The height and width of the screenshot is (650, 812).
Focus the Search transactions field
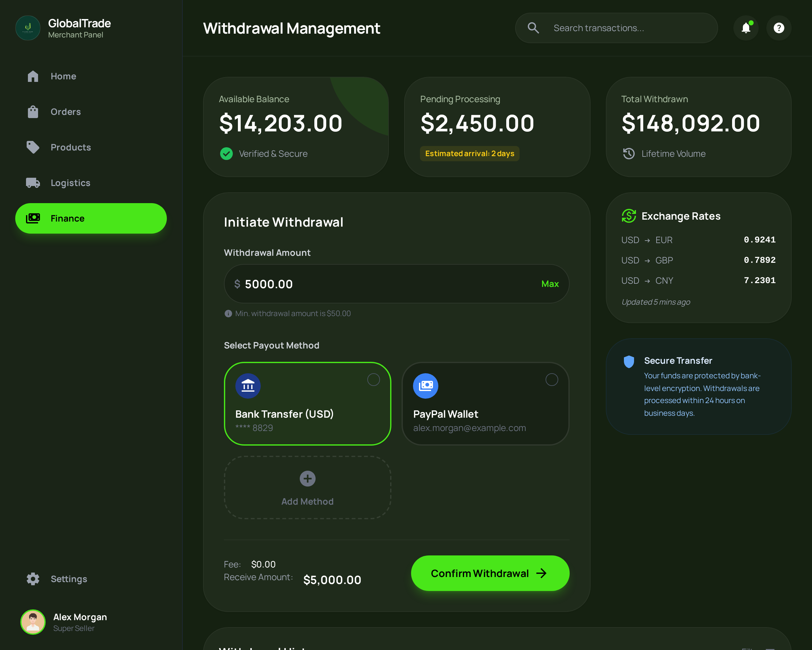(629, 28)
